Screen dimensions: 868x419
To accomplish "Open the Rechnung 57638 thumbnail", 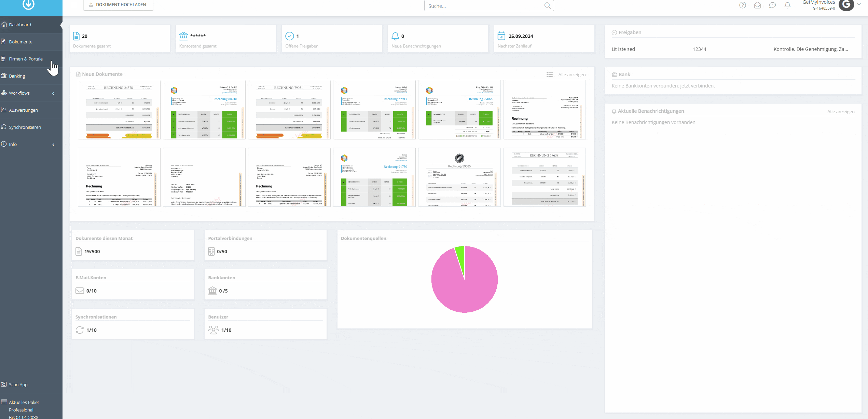I will tap(545, 177).
